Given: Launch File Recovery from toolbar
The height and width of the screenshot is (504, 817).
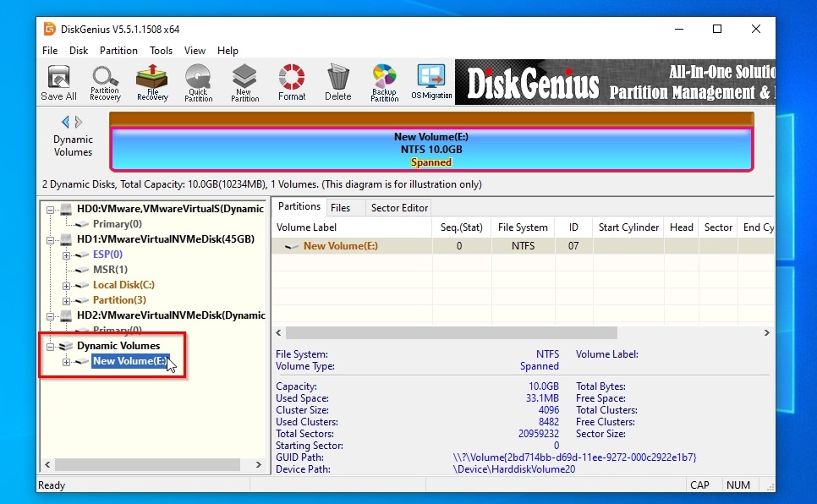Looking at the screenshot, I should pyautogui.click(x=152, y=83).
